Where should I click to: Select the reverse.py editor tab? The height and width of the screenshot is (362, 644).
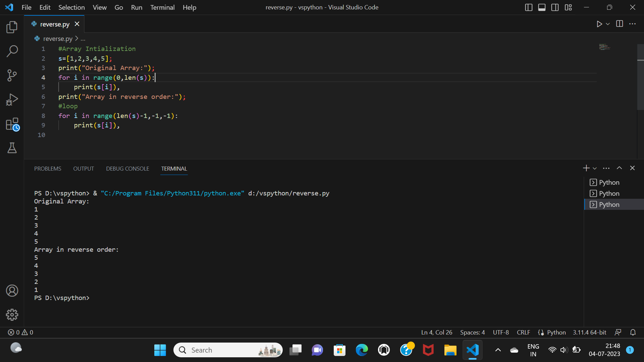55,24
